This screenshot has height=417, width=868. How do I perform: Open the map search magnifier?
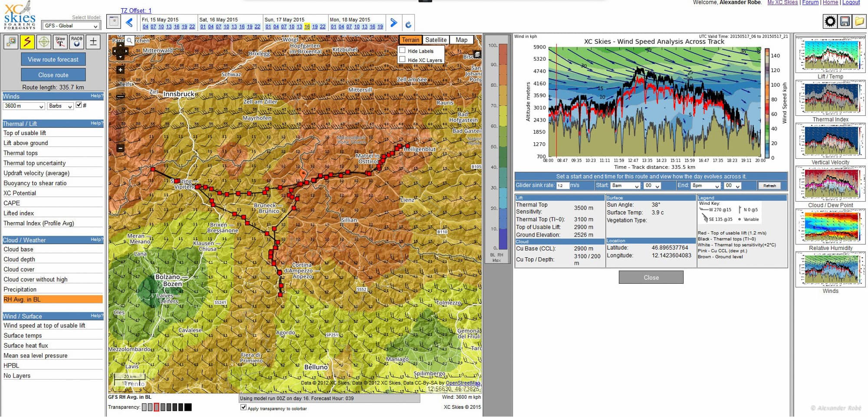[129, 41]
